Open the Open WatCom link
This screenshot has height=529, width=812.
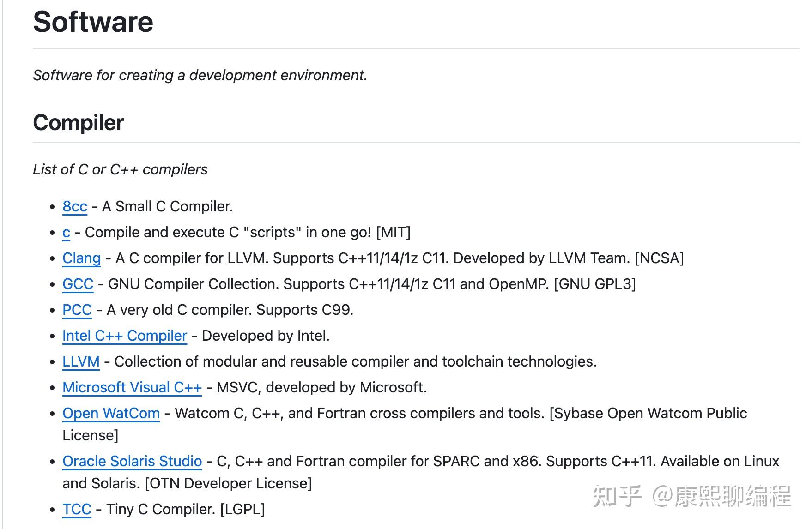tap(111, 413)
